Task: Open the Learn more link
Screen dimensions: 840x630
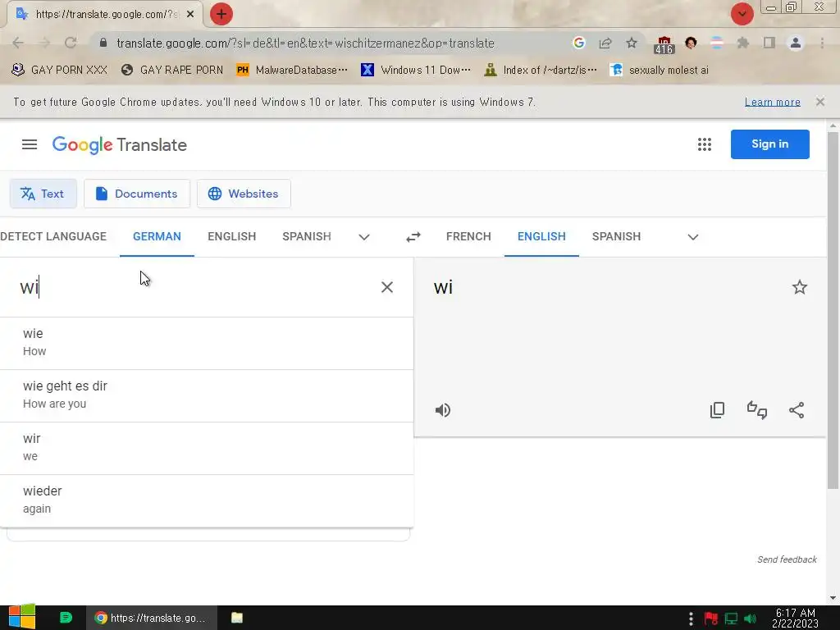Action: 773,102
